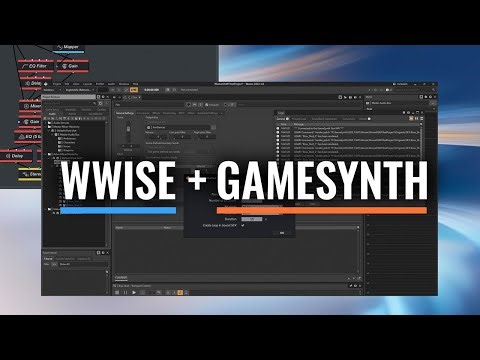The image size is (480, 360).
Task: Open the Views menu in Wwise
Action: coord(76,84)
